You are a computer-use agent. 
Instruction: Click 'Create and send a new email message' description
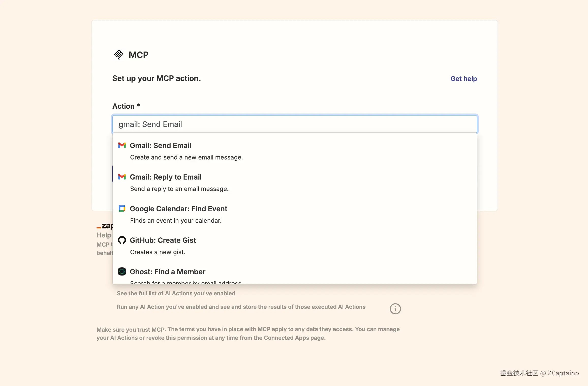pos(187,157)
